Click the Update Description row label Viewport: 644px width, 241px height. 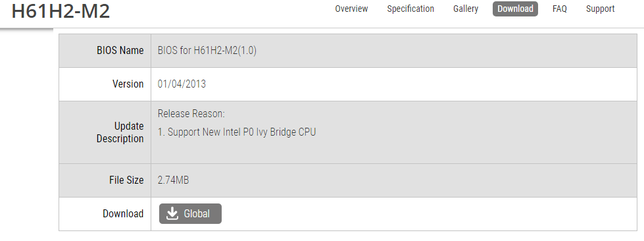tap(120, 132)
